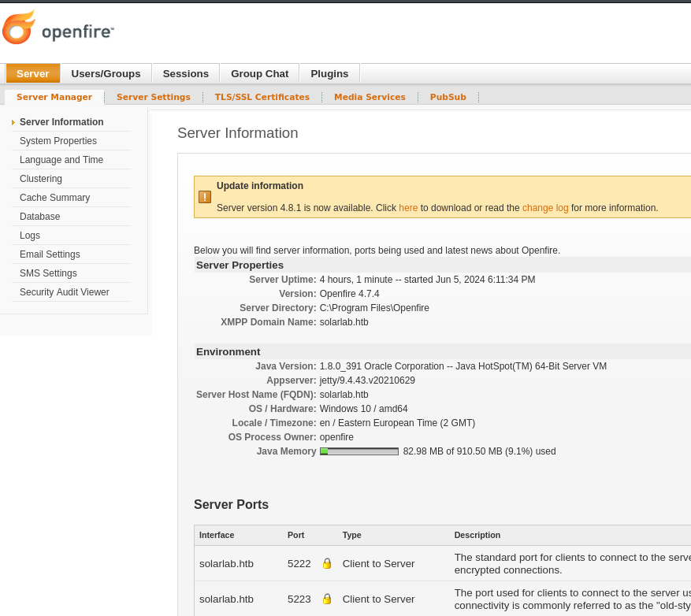Open the TLS/SSL Certificates sub-tab
This screenshot has height=616, width=691.
click(262, 97)
